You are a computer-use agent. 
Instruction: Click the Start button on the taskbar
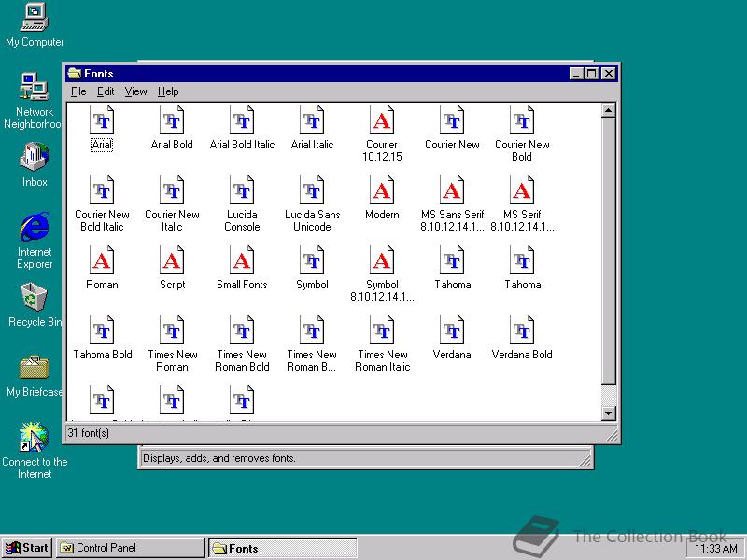point(27,548)
